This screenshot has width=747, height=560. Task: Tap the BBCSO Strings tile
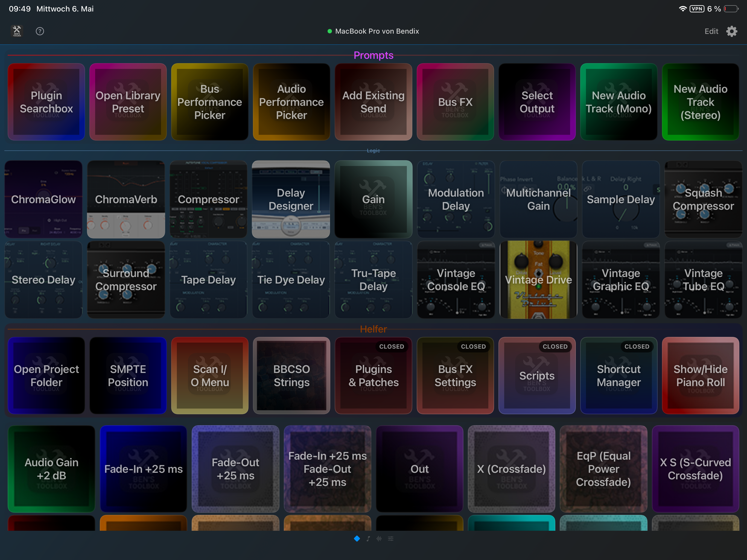tap(291, 375)
